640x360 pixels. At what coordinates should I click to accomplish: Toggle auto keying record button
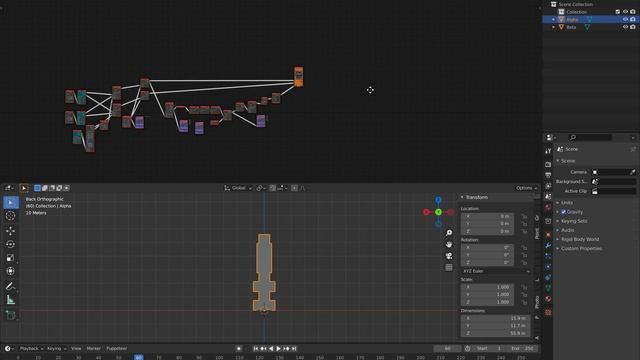[x=239, y=349]
